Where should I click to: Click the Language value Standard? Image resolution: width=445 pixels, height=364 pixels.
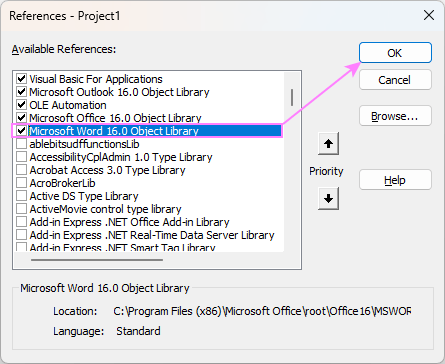tap(138, 331)
